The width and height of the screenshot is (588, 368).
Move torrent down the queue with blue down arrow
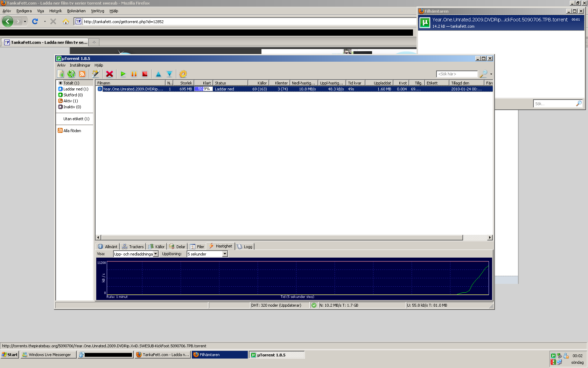[169, 74]
